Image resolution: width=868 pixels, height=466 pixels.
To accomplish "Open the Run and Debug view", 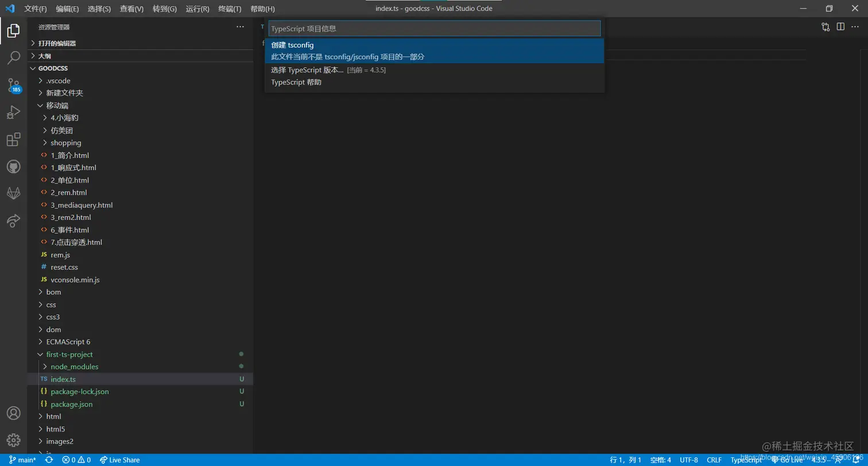I will pos(13,113).
